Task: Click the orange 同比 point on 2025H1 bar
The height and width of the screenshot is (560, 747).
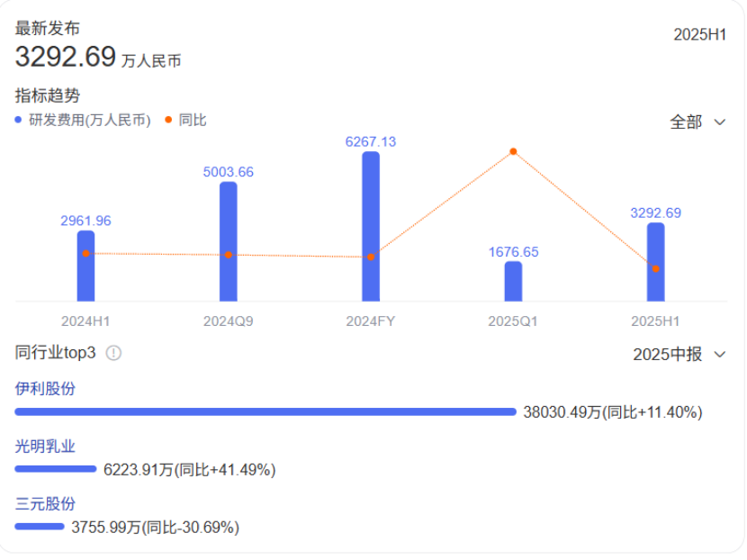Action: (656, 268)
